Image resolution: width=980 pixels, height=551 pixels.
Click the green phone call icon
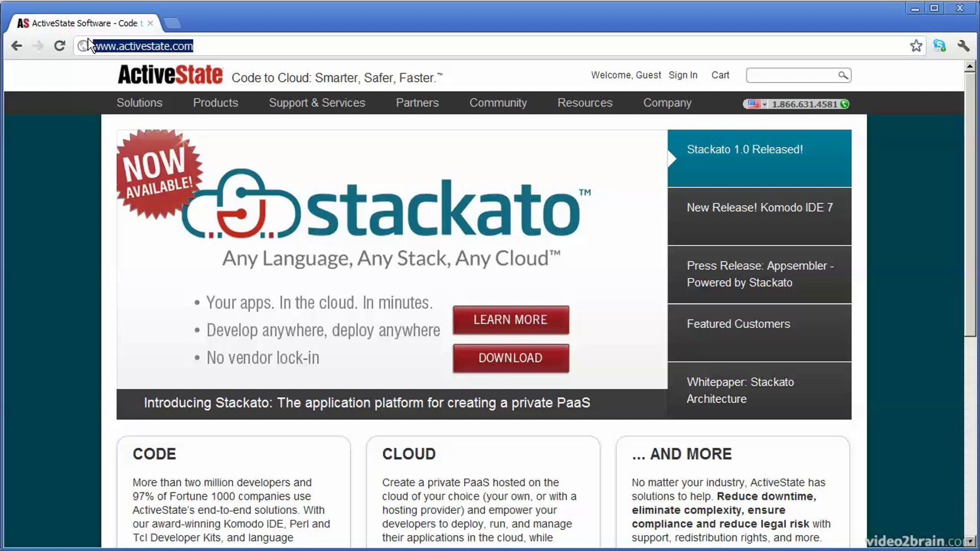(x=845, y=104)
